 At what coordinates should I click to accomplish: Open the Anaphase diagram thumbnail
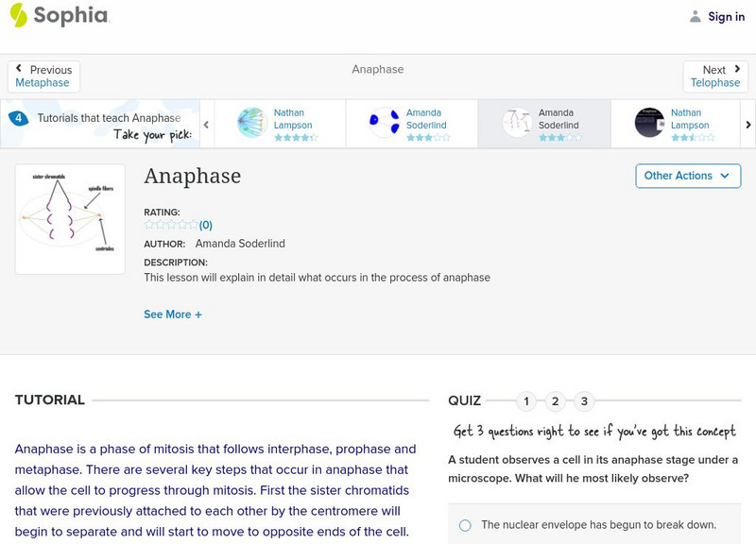coord(70,219)
